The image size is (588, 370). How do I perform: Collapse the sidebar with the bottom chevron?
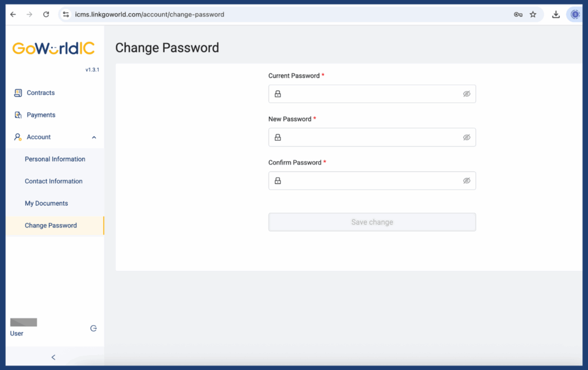coord(53,357)
